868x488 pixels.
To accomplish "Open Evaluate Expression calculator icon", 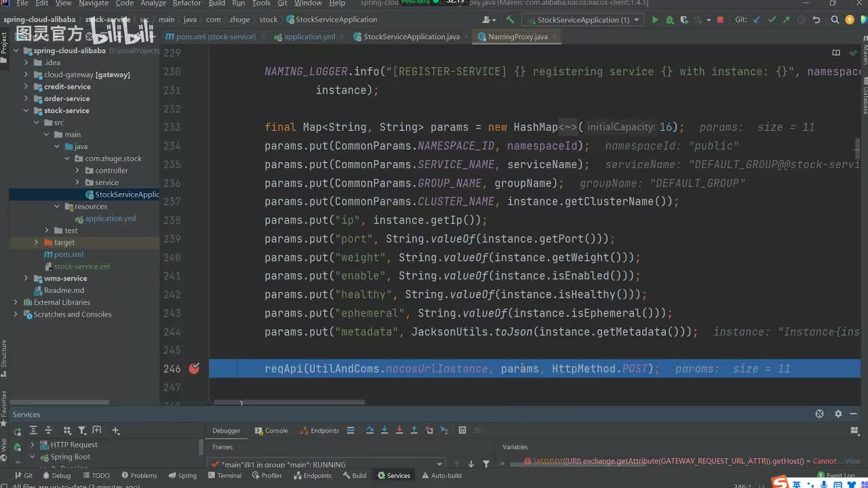I will 462,430.
